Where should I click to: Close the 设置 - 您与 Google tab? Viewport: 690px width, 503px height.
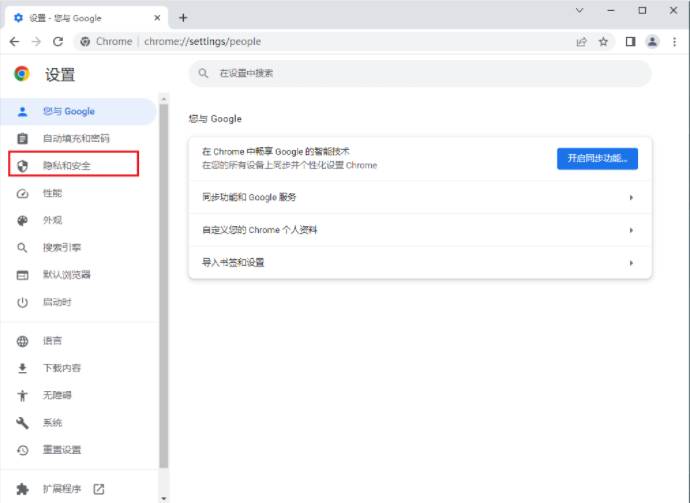157,18
